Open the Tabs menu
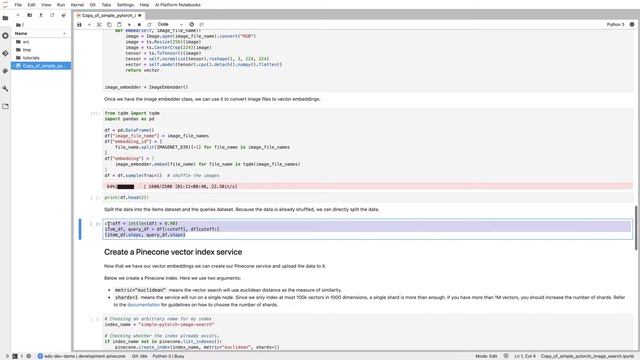This screenshot has height=360, width=640. [x=106, y=5]
